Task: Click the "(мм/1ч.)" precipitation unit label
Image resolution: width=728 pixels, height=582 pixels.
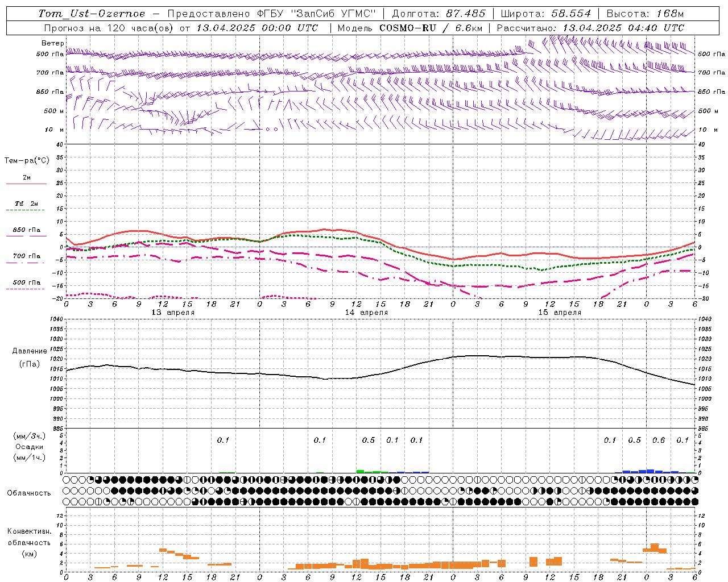Action: coord(30,458)
